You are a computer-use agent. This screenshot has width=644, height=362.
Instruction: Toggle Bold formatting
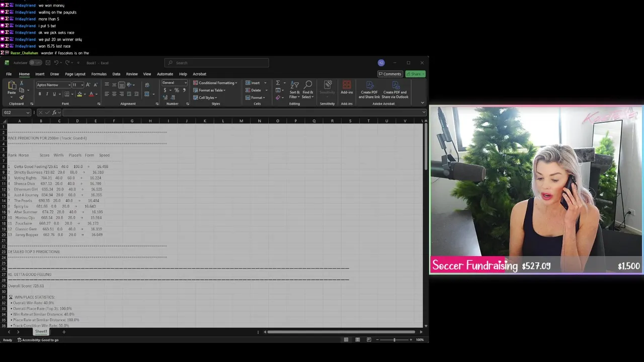pyautogui.click(x=40, y=94)
